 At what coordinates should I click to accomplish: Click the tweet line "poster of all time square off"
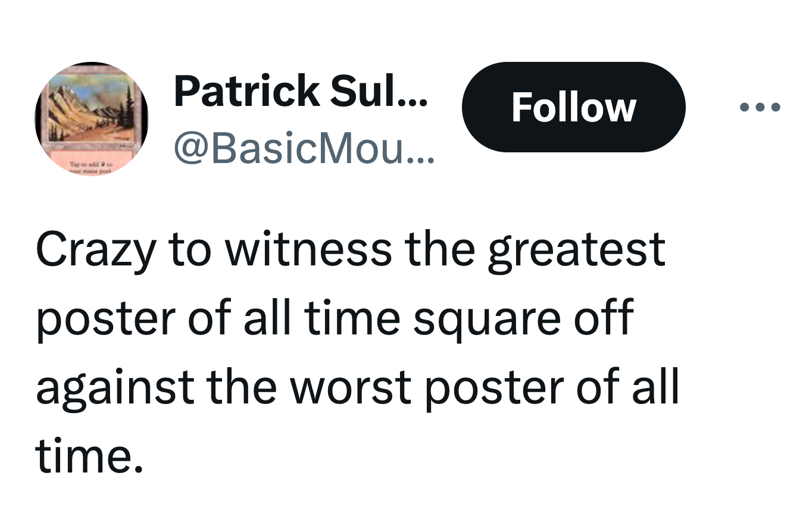click(x=334, y=317)
